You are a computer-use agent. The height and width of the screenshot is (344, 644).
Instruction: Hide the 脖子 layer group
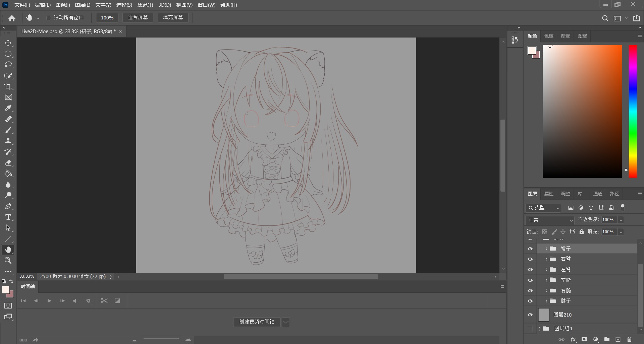pos(530,301)
